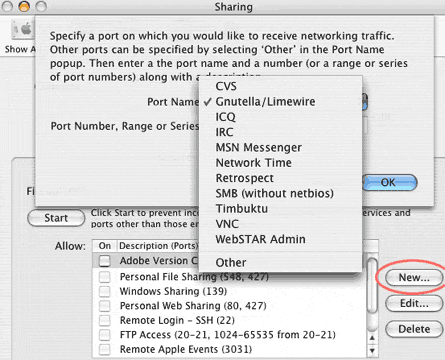Select the Windows Sharing (139) row text
Viewport: 445px width, 360px height.
[173, 291]
